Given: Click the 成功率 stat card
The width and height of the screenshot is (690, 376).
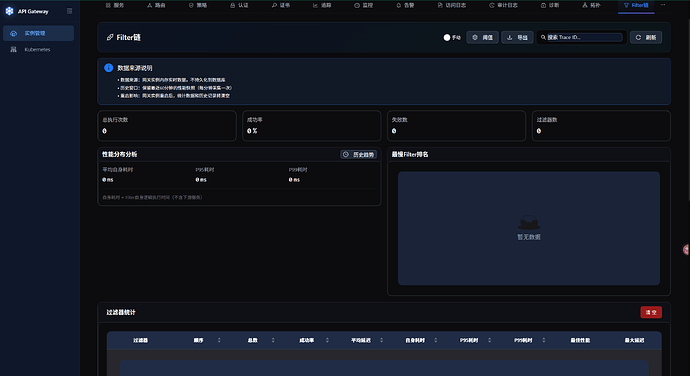Looking at the screenshot, I should tap(312, 125).
